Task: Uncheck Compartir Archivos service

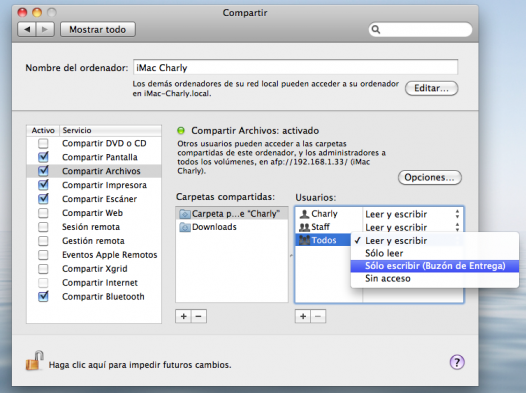Action: pyautogui.click(x=43, y=171)
